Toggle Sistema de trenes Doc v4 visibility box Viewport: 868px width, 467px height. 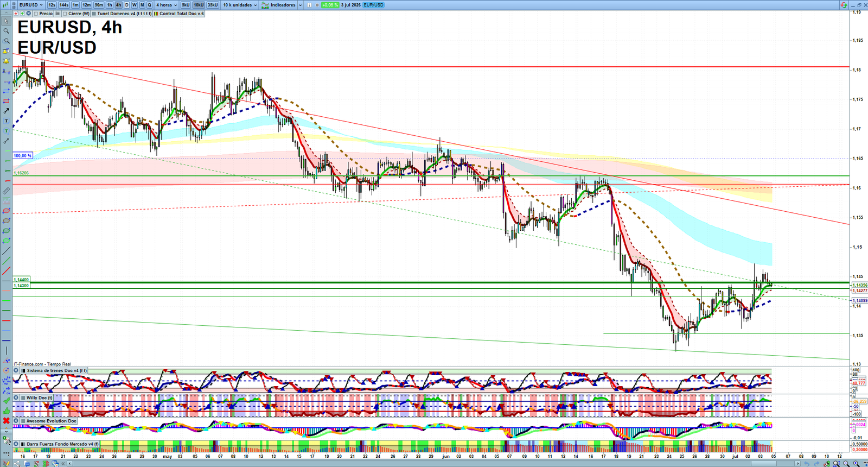coord(24,370)
